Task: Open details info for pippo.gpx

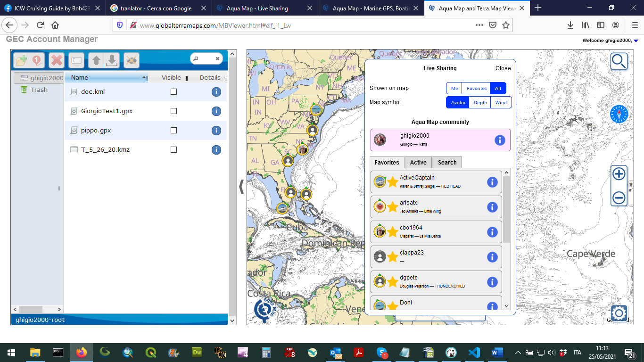Action: coord(216,131)
